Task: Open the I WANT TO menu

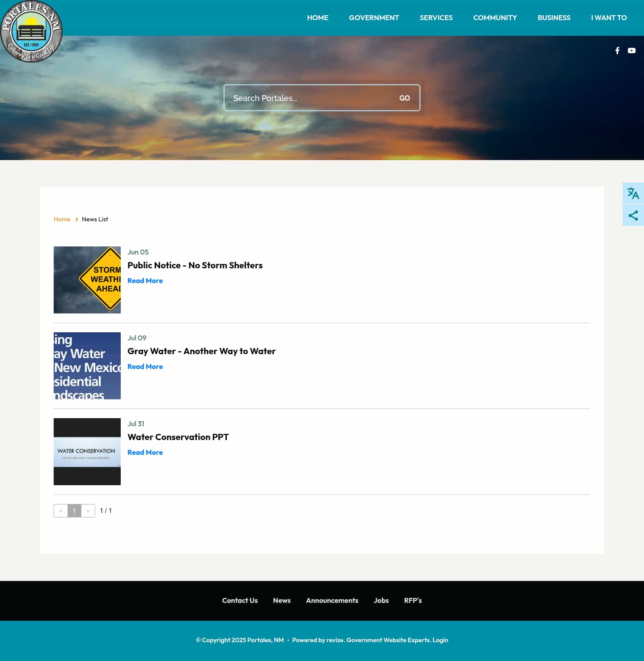Action: (609, 18)
